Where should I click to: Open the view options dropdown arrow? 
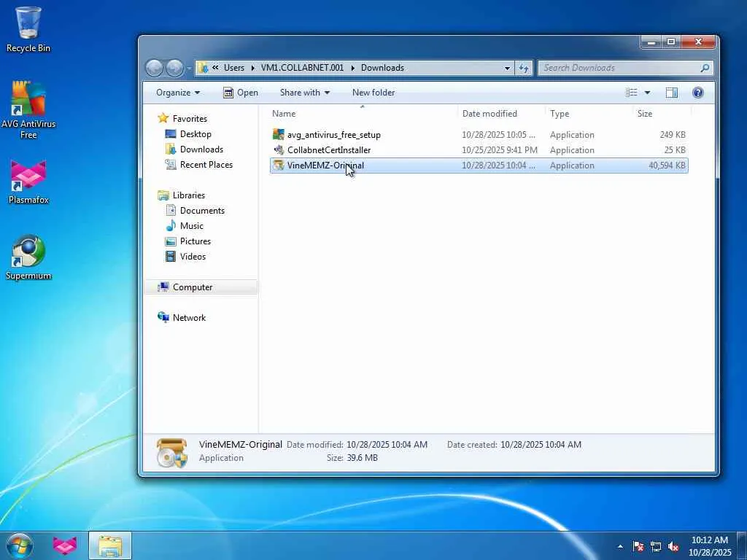point(648,93)
